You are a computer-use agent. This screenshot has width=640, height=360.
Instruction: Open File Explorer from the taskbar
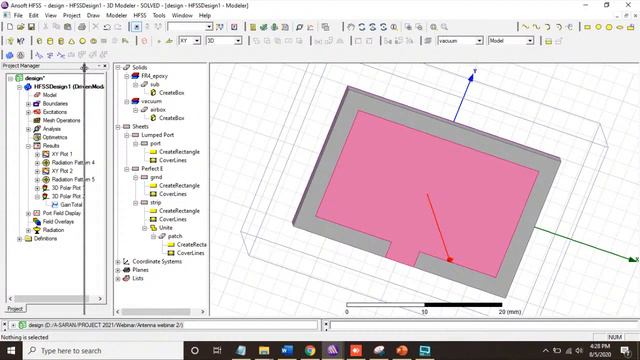(x=264, y=351)
